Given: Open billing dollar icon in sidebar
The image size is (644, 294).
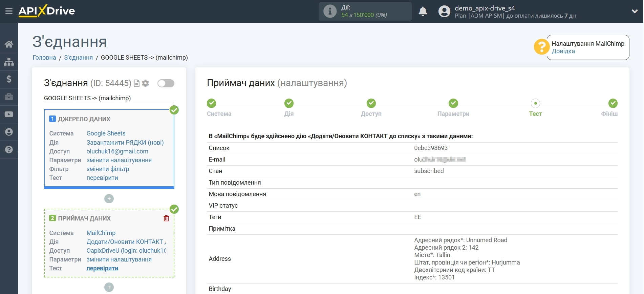Looking at the screenshot, I should (9, 79).
